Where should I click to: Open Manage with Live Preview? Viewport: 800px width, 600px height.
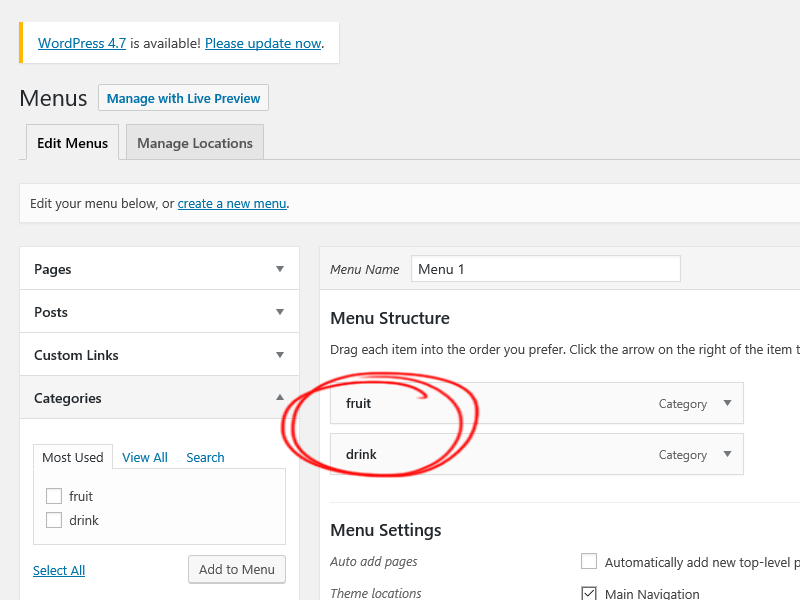(x=183, y=98)
